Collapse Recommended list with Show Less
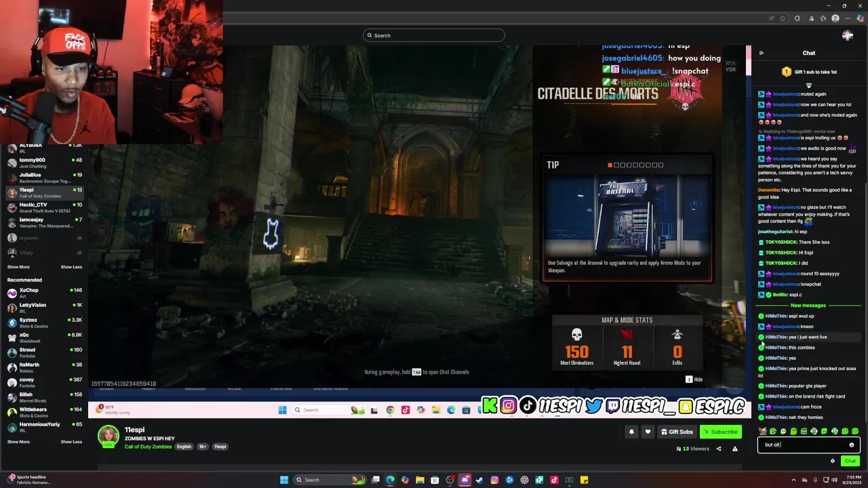The height and width of the screenshot is (488, 868). pyautogui.click(x=71, y=442)
